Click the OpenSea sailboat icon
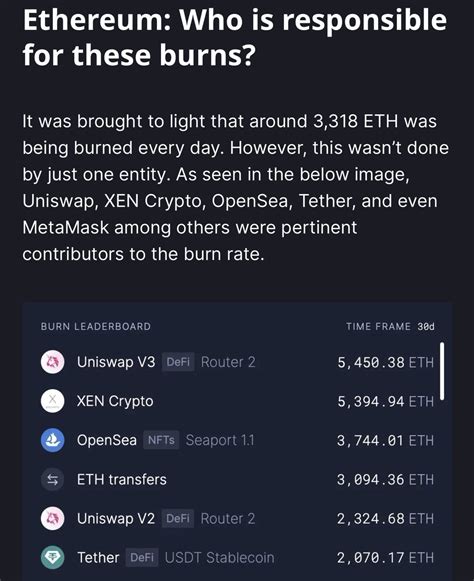474x581 pixels. pos(52,440)
